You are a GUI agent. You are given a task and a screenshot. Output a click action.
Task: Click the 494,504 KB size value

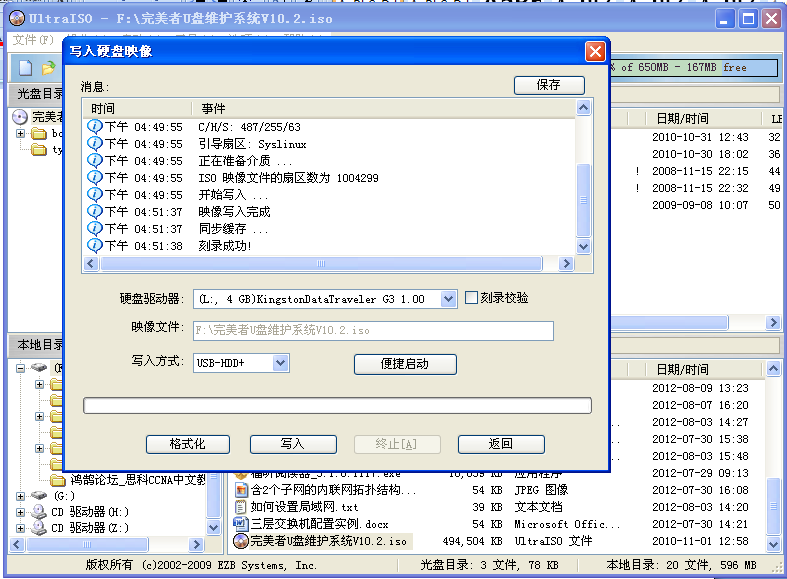(473, 541)
